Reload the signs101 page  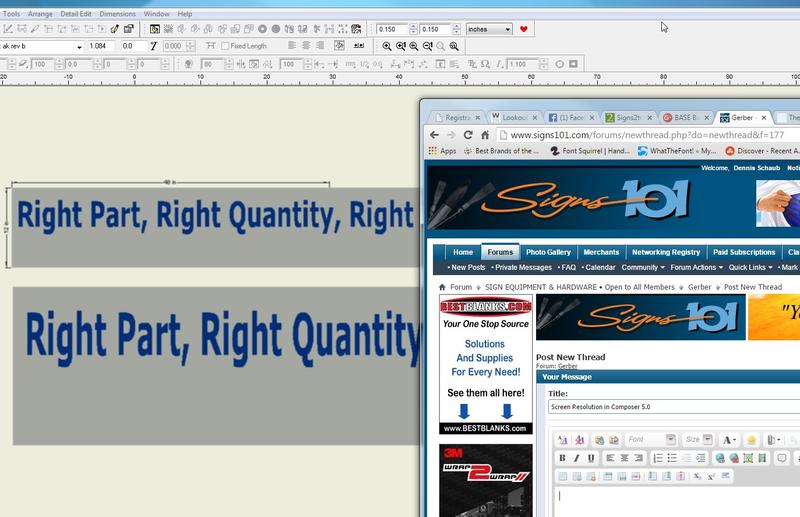(468, 135)
